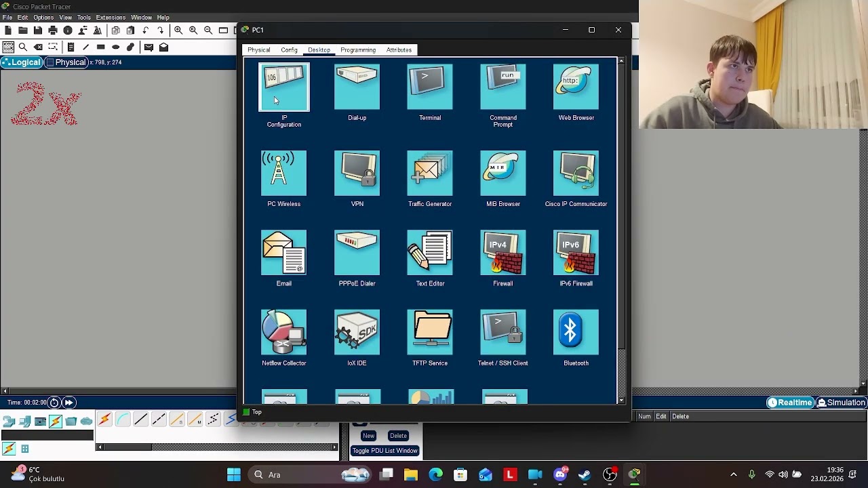The height and width of the screenshot is (488, 868).
Task: Select the Draw Ellipse tool
Action: pyautogui.click(x=115, y=47)
